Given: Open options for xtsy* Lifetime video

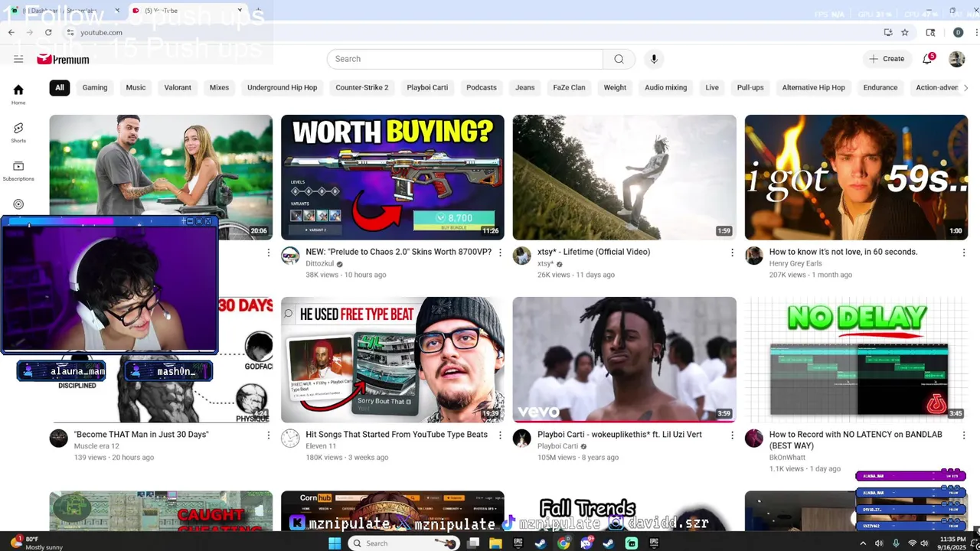Looking at the screenshot, I should pos(732,252).
